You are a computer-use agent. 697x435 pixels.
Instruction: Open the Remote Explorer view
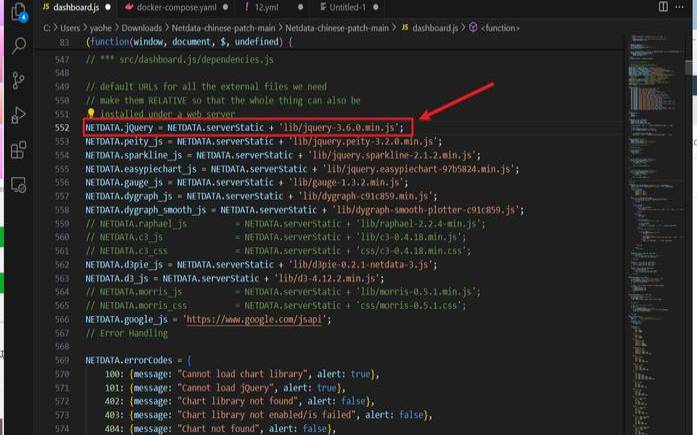coord(19,185)
